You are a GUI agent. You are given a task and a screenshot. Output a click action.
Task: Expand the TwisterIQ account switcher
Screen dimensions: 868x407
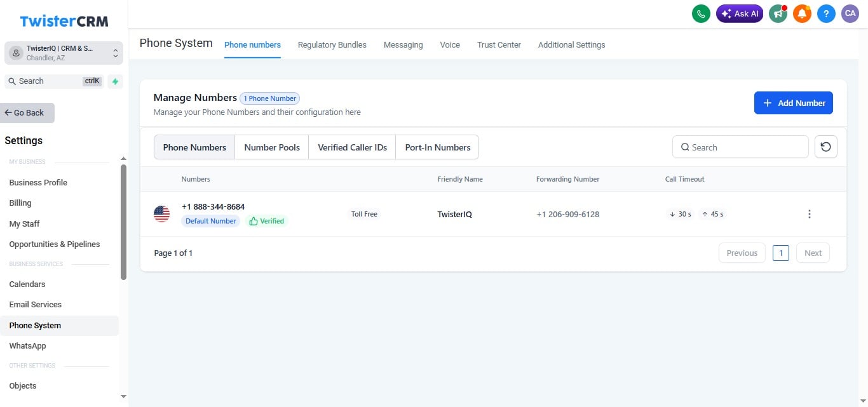coord(64,53)
